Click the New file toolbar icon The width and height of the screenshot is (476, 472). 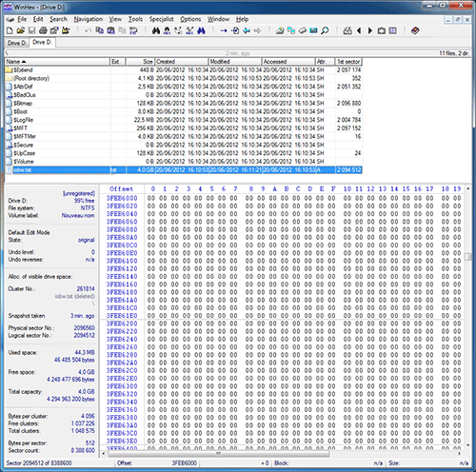click(x=10, y=30)
